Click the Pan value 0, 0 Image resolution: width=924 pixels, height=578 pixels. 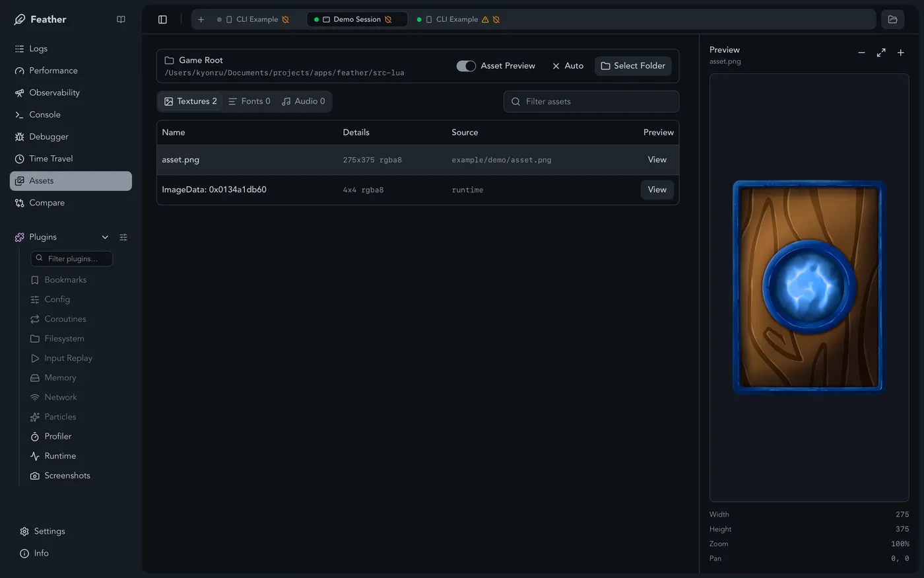point(900,559)
